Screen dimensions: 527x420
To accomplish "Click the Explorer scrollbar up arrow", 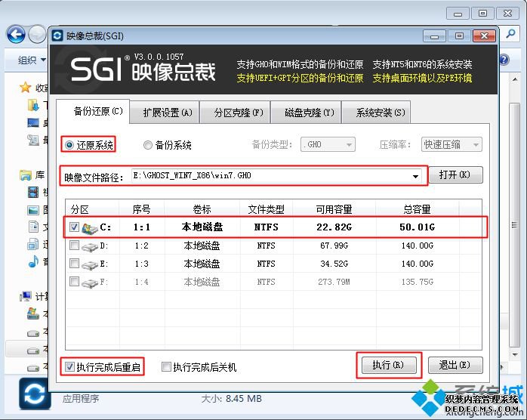I will click(x=515, y=79).
